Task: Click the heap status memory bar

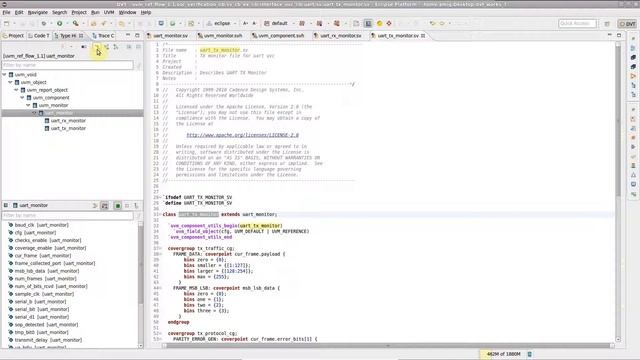Action: tap(503, 354)
